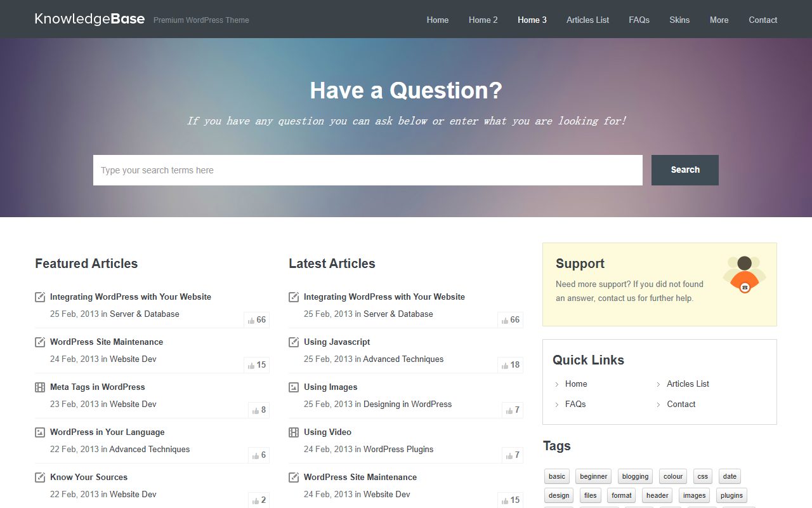
Task: Click the Search button
Action: click(x=685, y=170)
